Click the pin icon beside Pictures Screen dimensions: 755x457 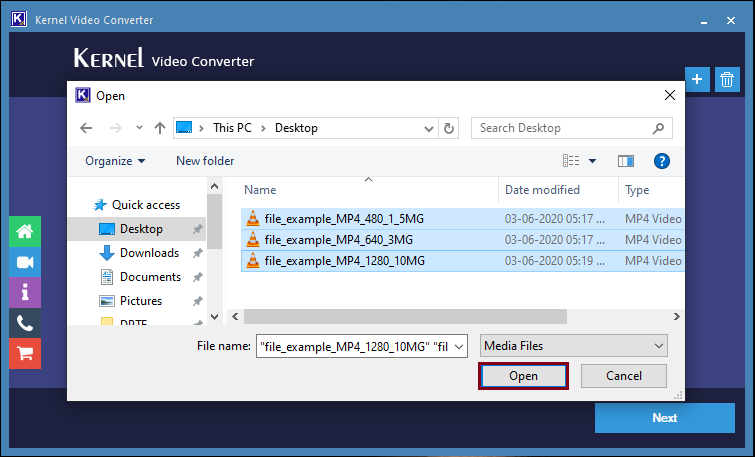pos(197,301)
